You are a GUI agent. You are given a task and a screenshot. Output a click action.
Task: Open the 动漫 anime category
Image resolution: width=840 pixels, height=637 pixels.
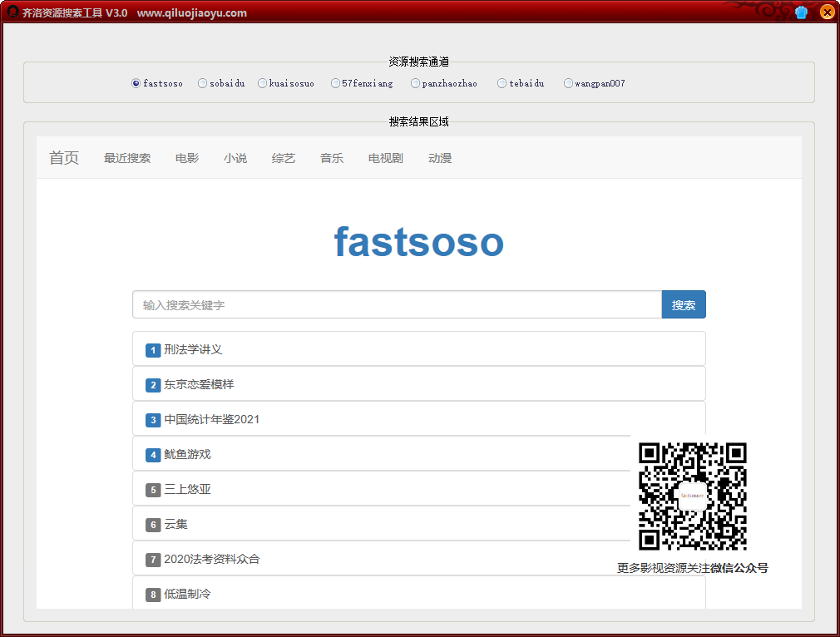point(440,158)
